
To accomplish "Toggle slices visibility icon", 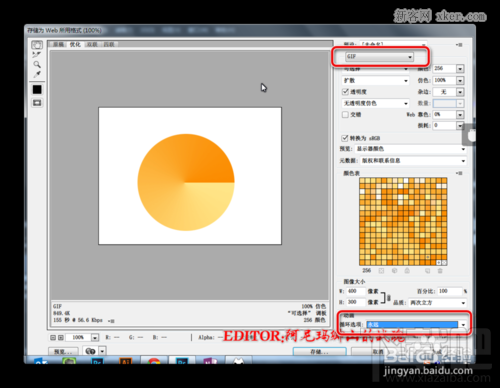I will 37,103.
